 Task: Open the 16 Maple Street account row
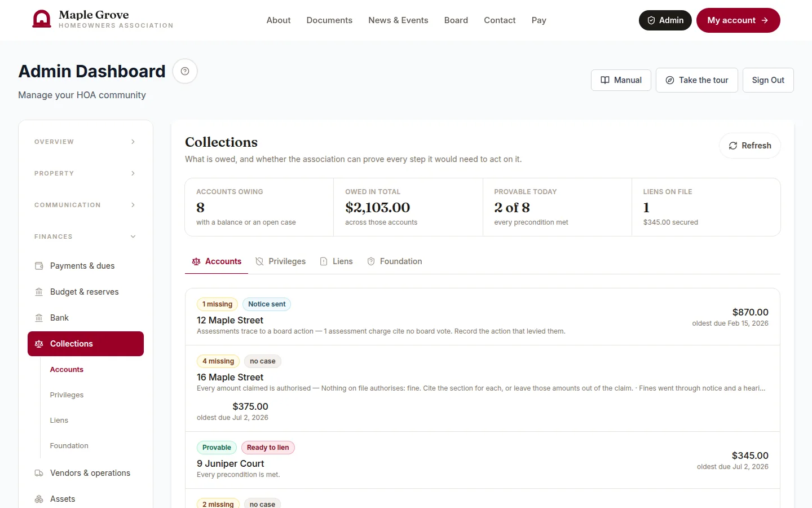483,388
